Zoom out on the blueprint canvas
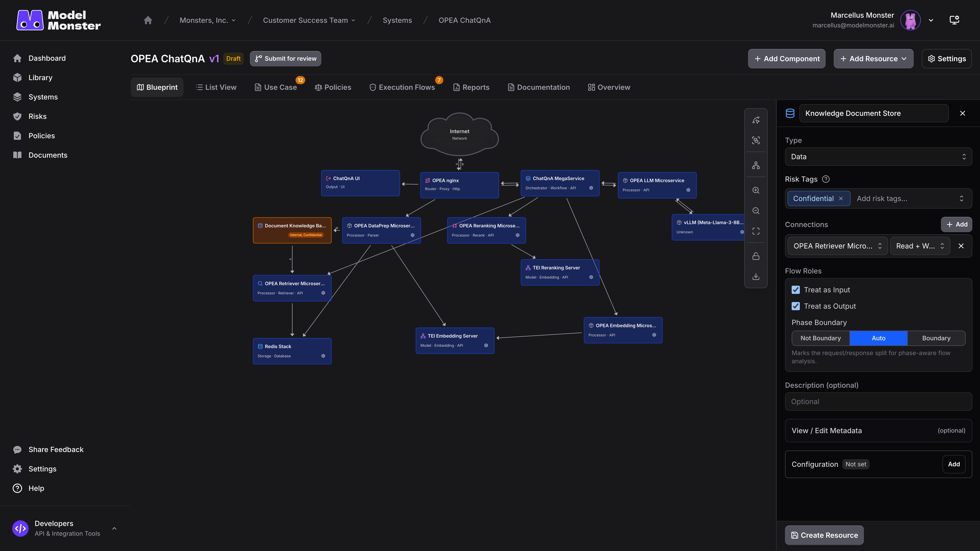Image resolution: width=980 pixels, height=551 pixels. coord(756,211)
